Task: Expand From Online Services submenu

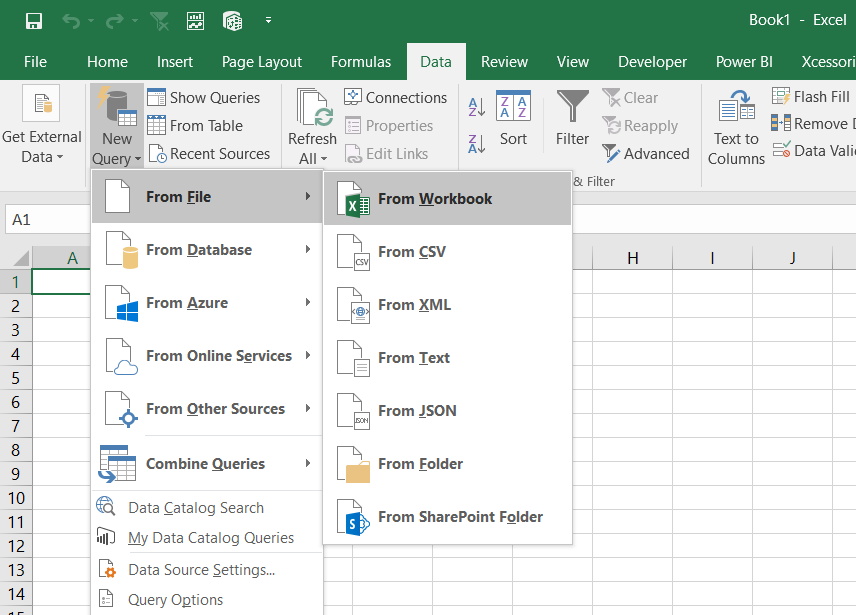Action: pos(207,355)
